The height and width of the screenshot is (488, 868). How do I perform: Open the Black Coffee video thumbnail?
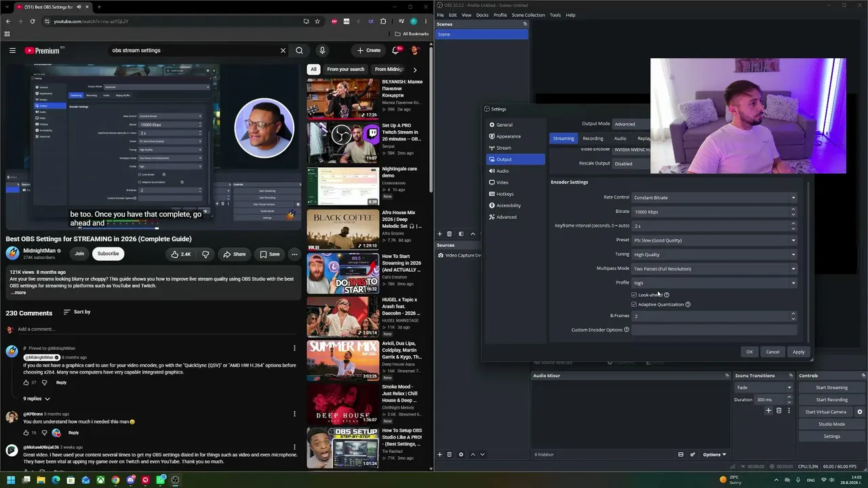(342, 229)
